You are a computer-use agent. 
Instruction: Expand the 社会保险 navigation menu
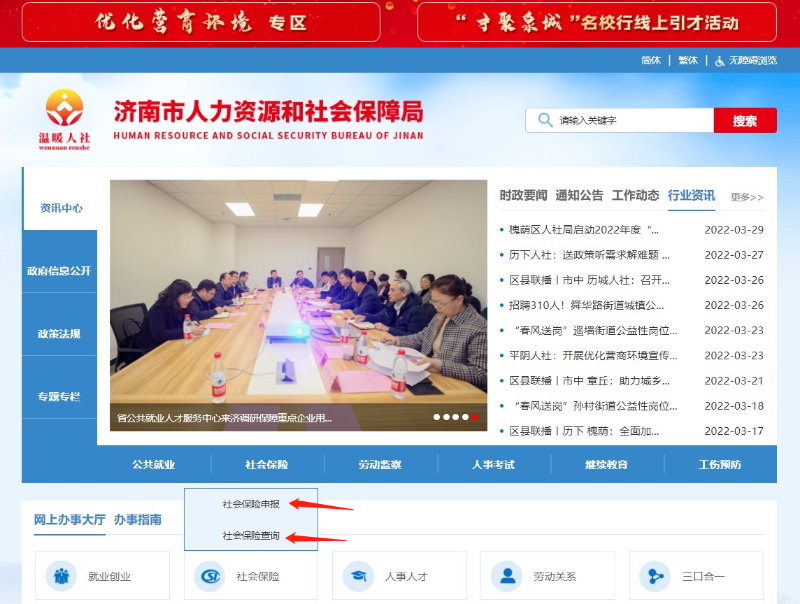pyautogui.click(x=267, y=464)
